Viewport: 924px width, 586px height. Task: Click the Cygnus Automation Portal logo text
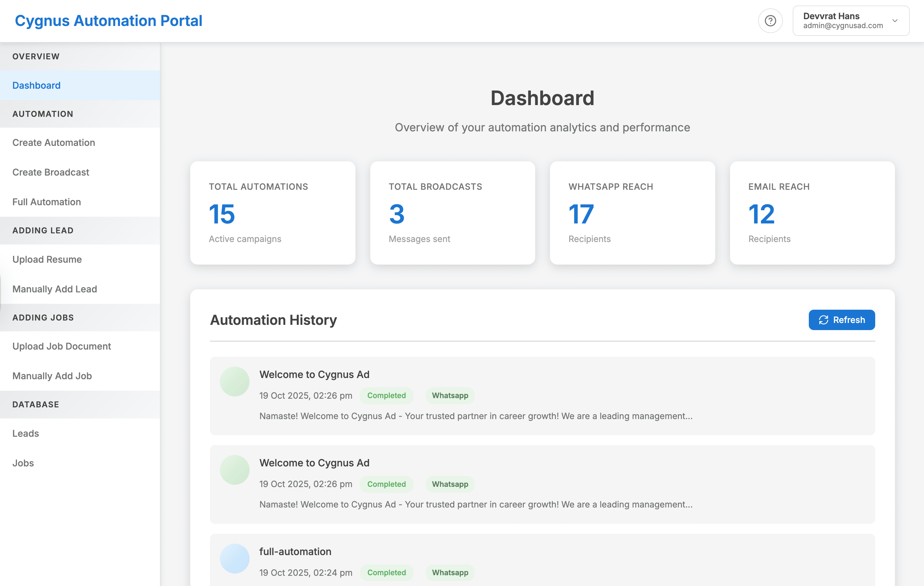coord(109,21)
